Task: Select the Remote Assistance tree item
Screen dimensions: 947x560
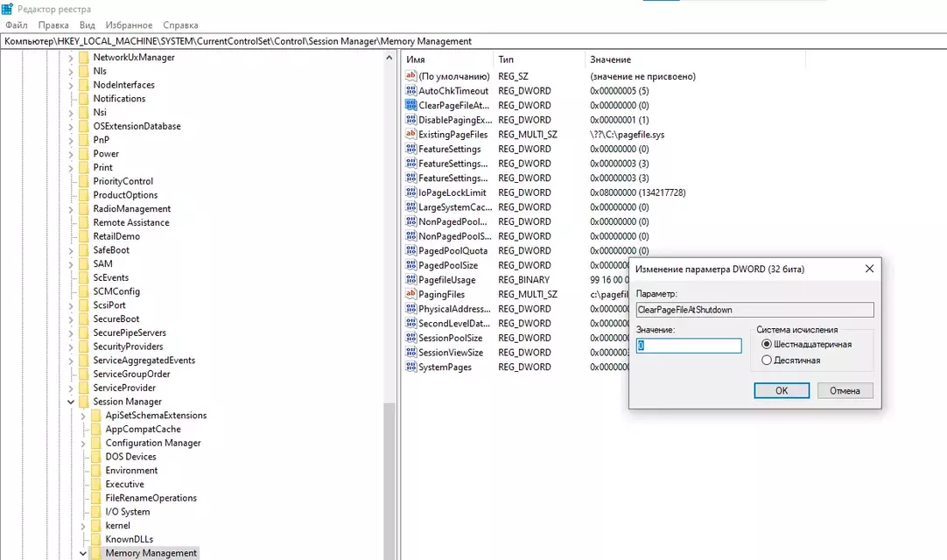Action: click(131, 222)
